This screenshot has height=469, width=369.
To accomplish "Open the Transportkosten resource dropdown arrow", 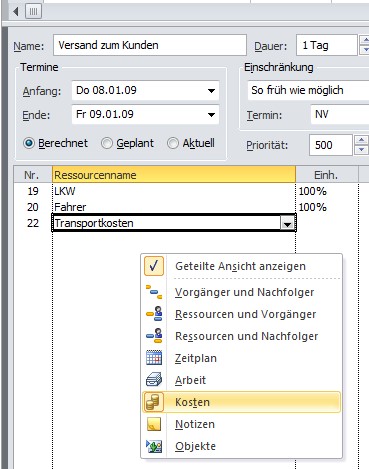I will [x=287, y=224].
